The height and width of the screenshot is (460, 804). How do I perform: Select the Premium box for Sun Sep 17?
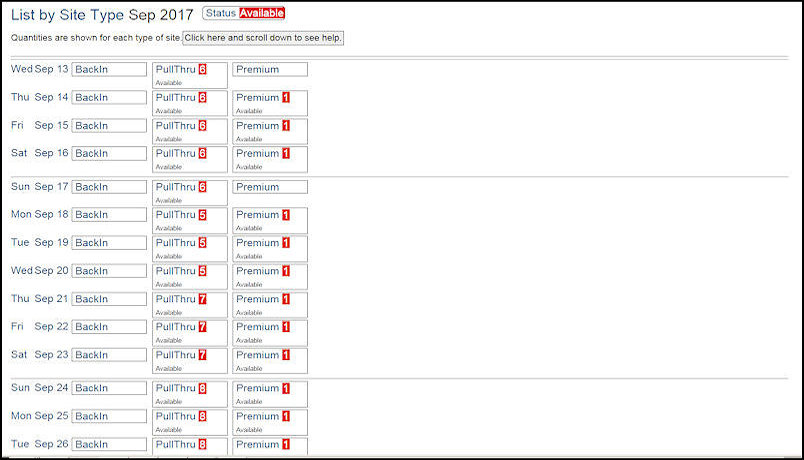[x=269, y=187]
